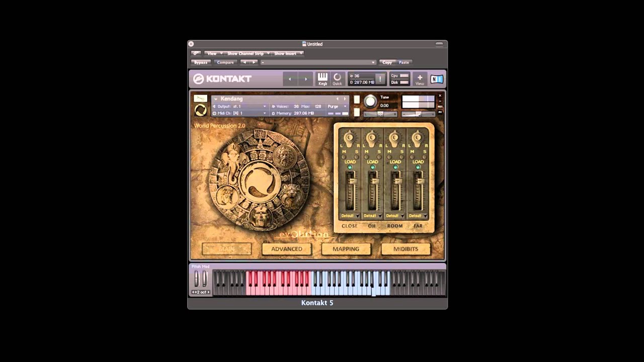Open the Output st.1 dropdown
The image size is (644, 362).
click(x=239, y=107)
